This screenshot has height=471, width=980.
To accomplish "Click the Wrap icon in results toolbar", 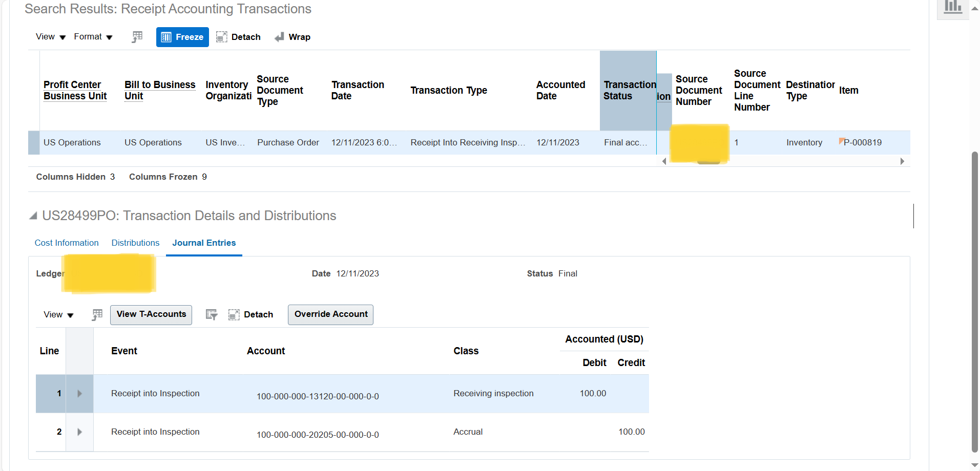I will click(279, 36).
